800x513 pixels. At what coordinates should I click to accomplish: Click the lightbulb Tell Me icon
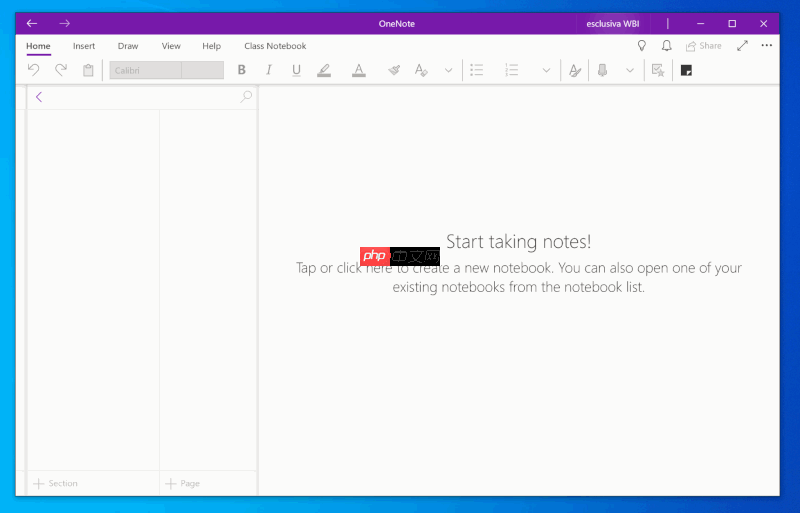coord(642,46)
